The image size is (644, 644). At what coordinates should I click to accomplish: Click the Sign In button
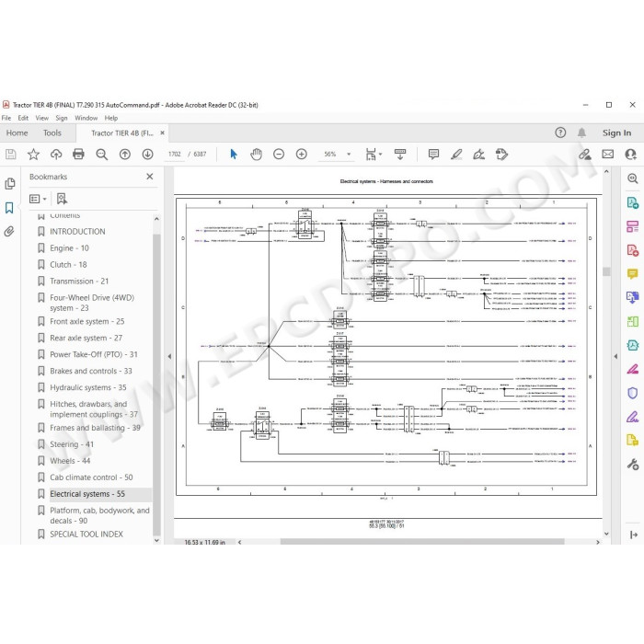tap(616, 132)
